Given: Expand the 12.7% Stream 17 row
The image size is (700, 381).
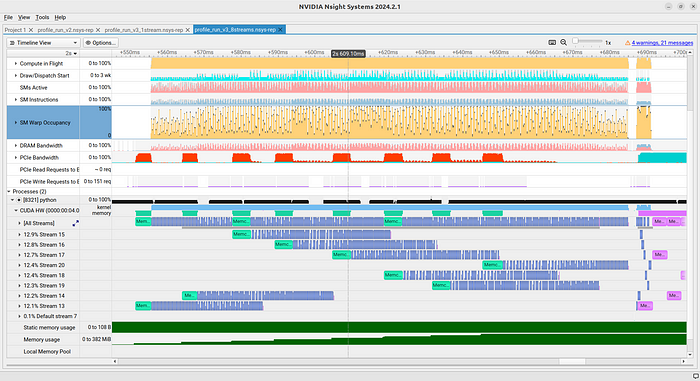Looking at the screenshot, I should click(x=20, y=255).
